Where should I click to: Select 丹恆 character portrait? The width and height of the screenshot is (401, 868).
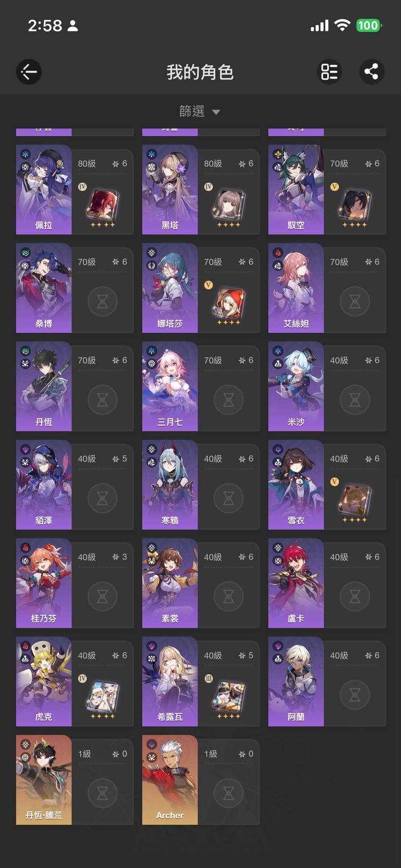click(x=44, y=386)
